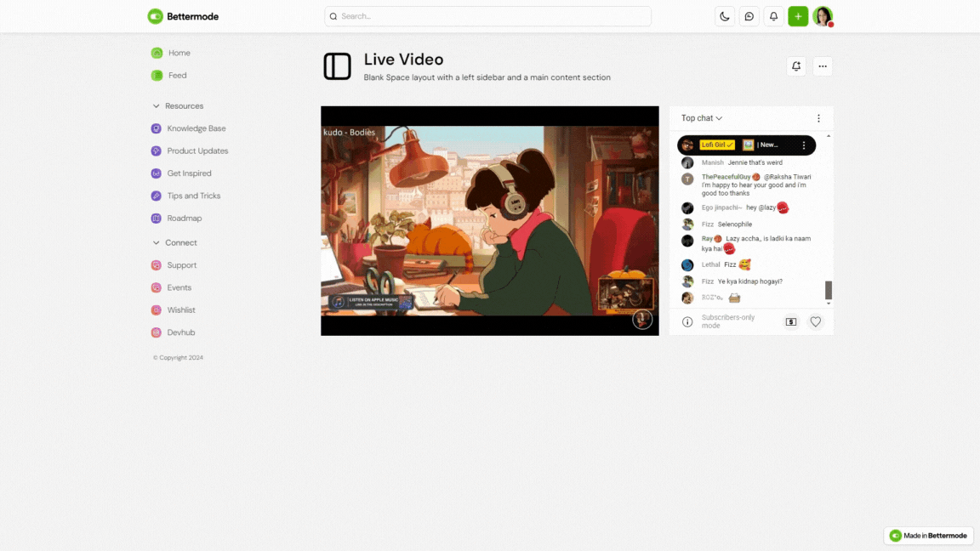Viewport: 980px width, 551px height.
Task: Click the chat scrollbar thumb
Action: tap(829, 290)
